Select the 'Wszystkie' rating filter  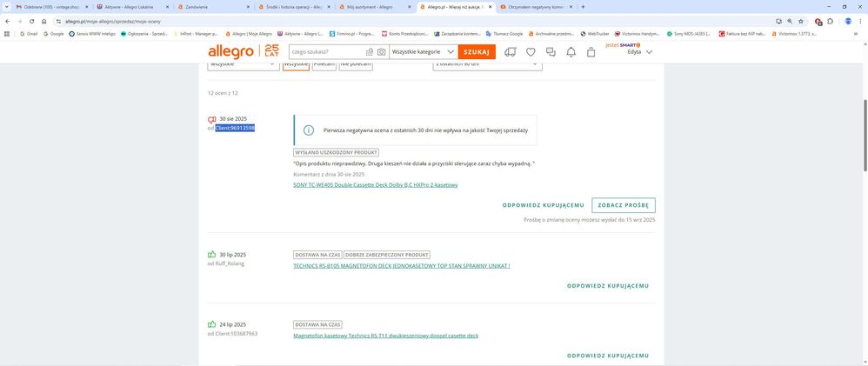pyautogui.click(x=296, y=64)
